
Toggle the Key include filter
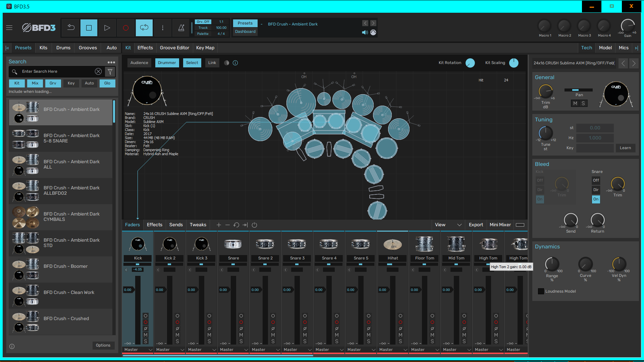coord(71,83)
